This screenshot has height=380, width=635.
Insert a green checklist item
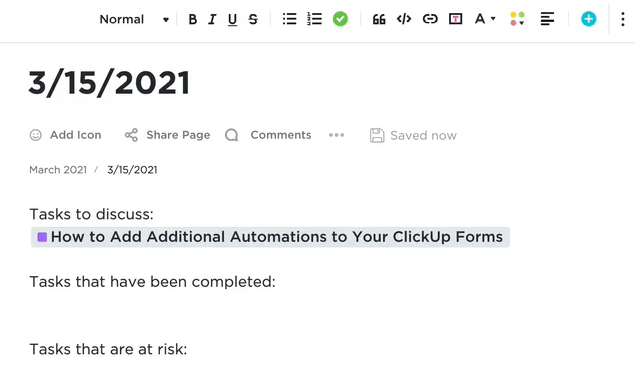(x=340, y=19)
